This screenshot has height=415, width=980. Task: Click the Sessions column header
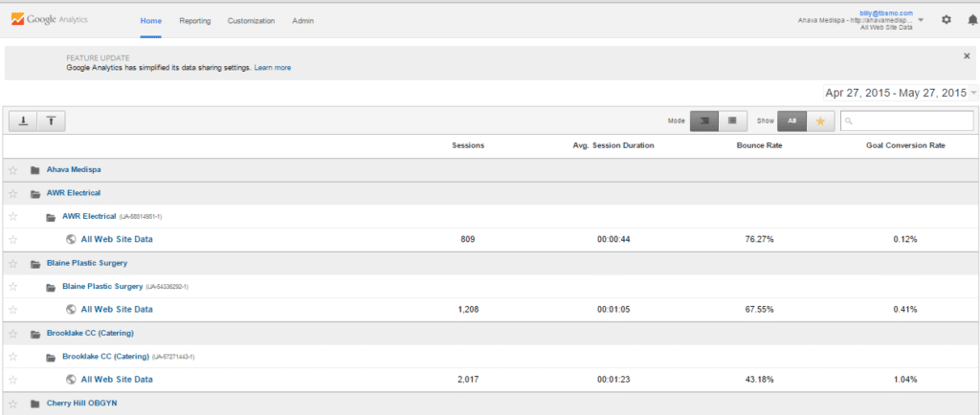point(468,146)
